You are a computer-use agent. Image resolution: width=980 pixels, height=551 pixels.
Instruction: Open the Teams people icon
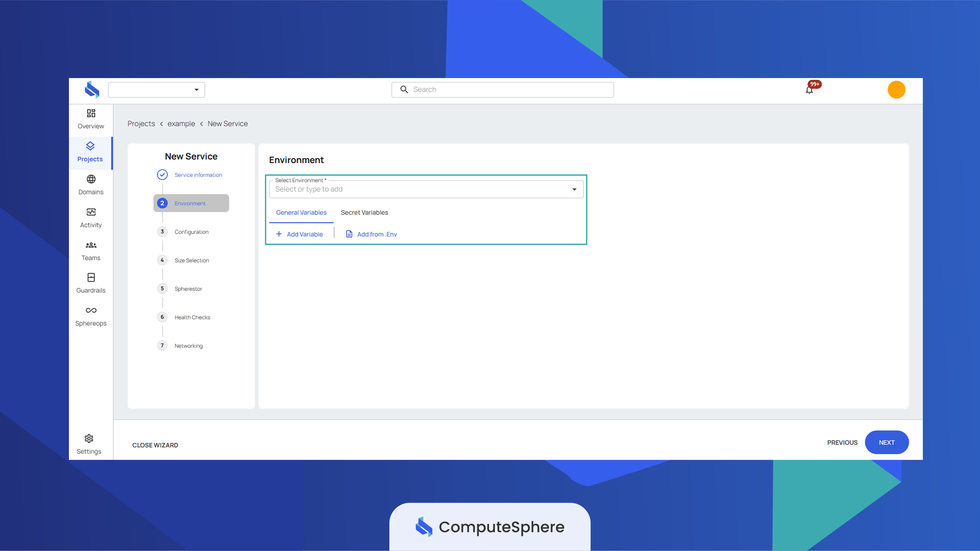point(91,245)
